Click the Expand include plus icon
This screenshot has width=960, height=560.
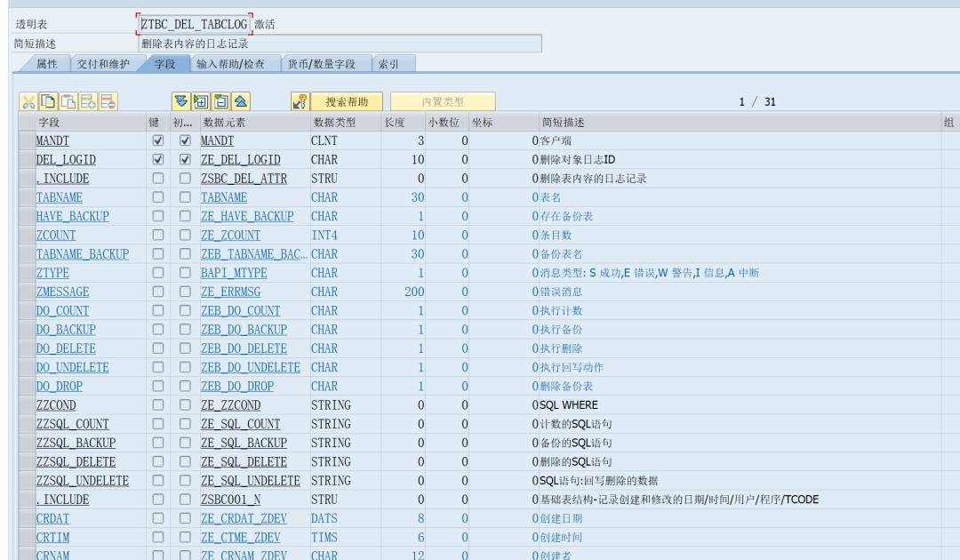[x=201, y=101]
